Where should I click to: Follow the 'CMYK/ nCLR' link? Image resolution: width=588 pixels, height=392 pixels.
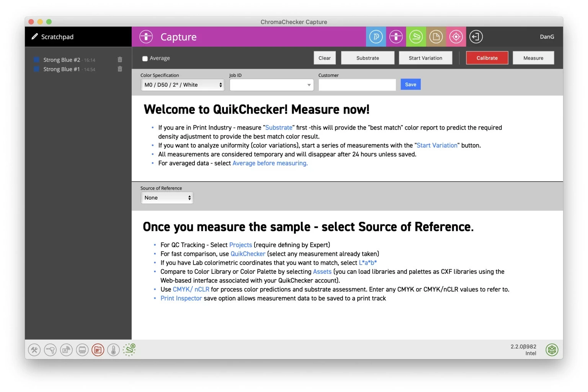point(191,290)
